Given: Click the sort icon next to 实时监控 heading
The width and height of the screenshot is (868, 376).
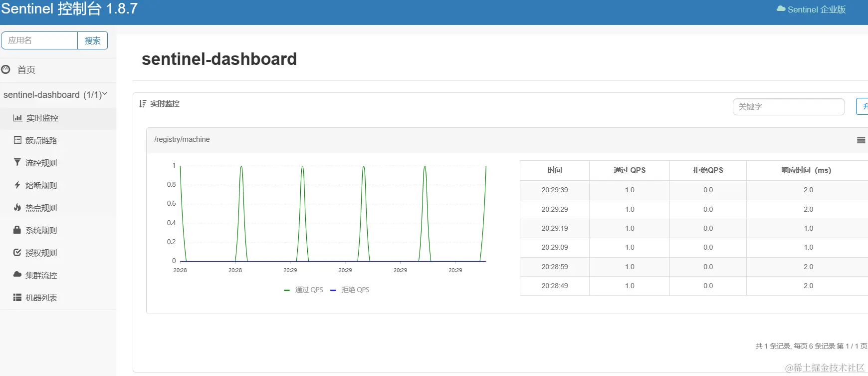Looking at the screenshot, I should point(143,104).
